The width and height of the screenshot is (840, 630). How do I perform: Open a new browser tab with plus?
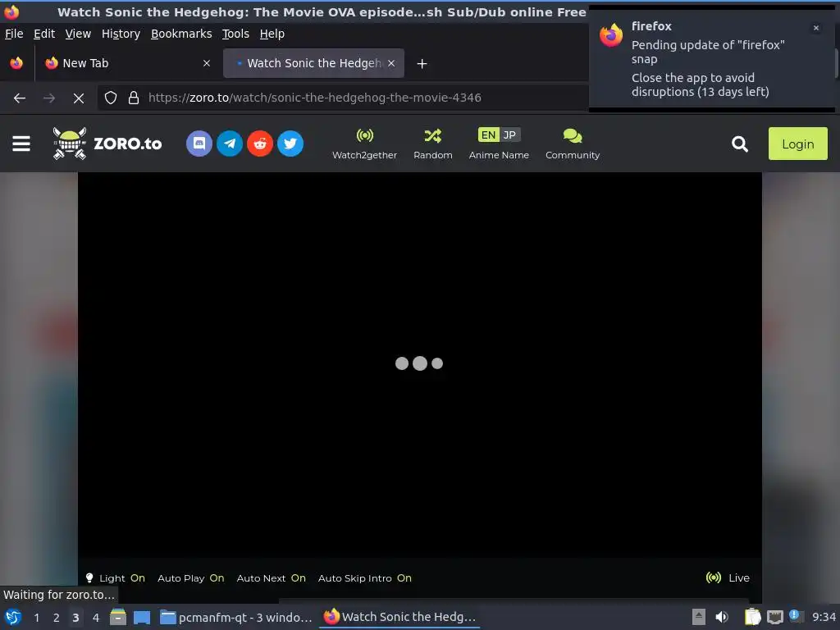(422, 64)
